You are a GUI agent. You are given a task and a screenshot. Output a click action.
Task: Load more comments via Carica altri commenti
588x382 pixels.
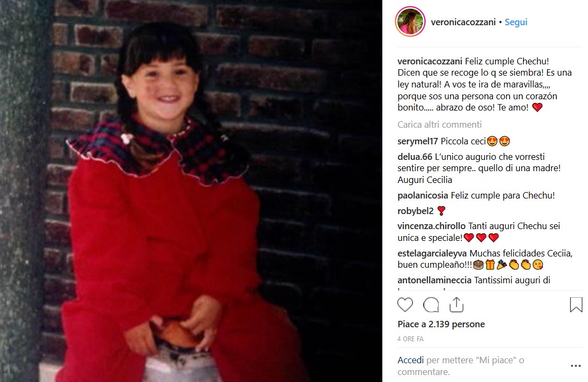click(x=439, y=124)
